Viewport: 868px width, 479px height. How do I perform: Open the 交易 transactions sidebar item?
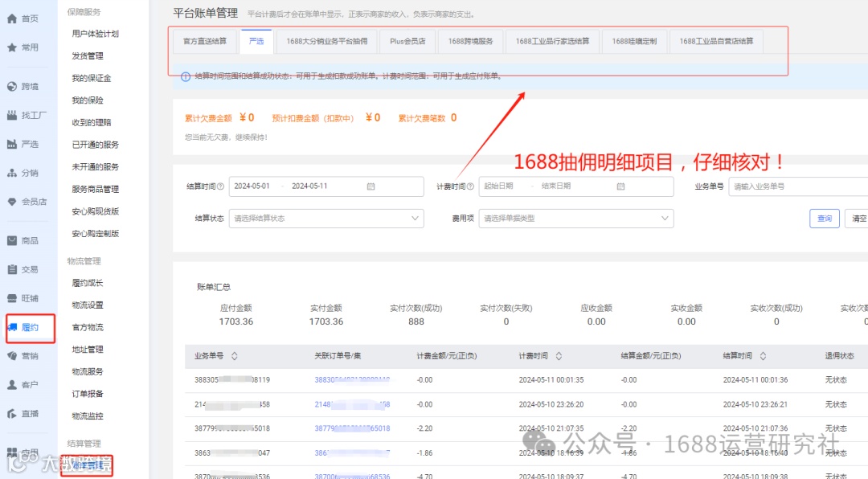click(23, 269)
